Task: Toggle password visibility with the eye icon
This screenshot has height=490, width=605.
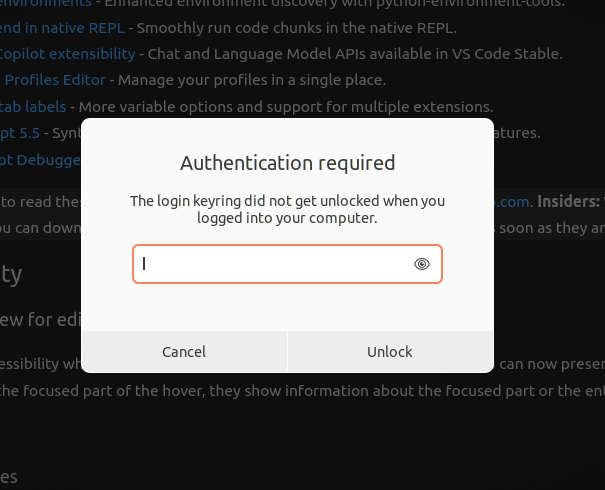Action: (x=422, y=264)
